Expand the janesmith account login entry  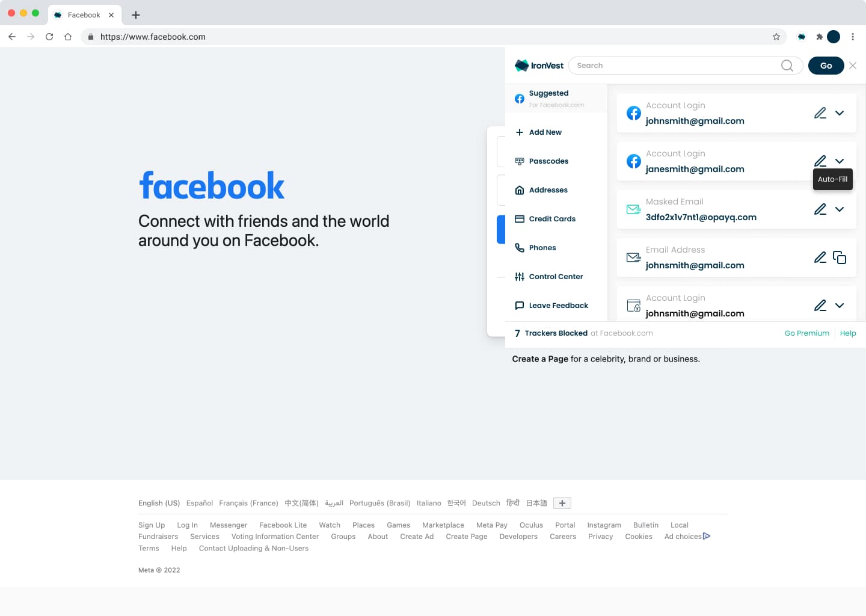click(840, 161)
